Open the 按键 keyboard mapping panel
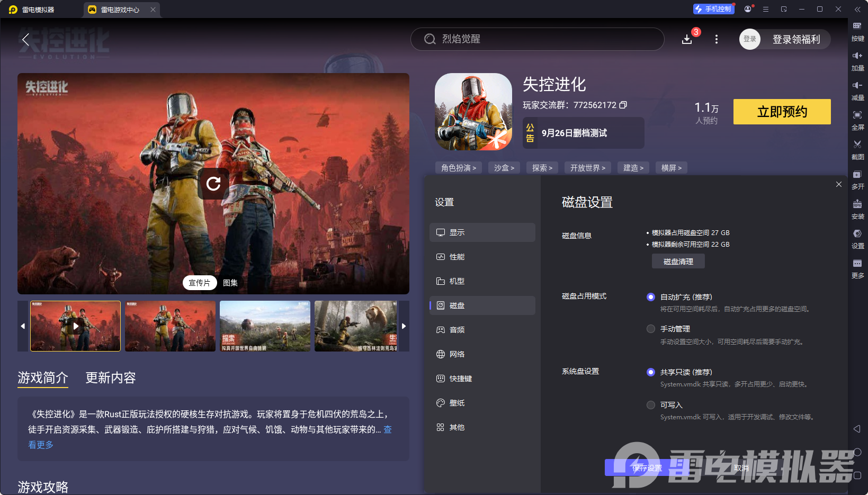 click(x=858, y=32)
